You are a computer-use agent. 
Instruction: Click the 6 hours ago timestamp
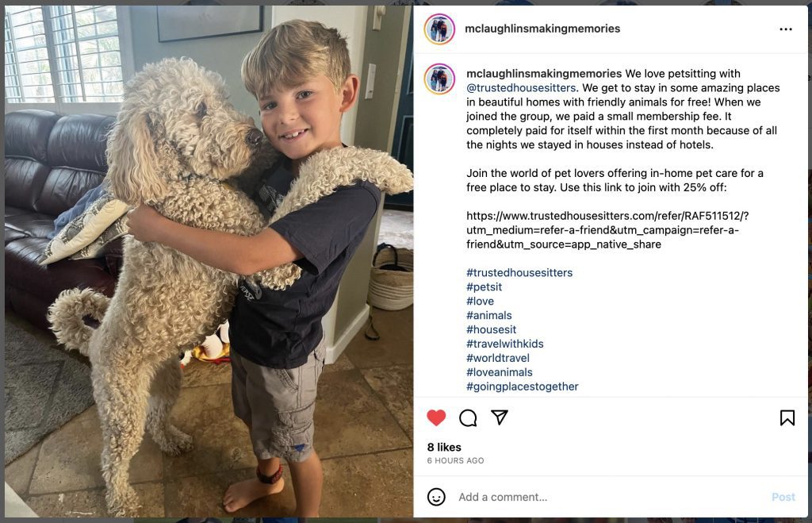[x=455, y=461]
